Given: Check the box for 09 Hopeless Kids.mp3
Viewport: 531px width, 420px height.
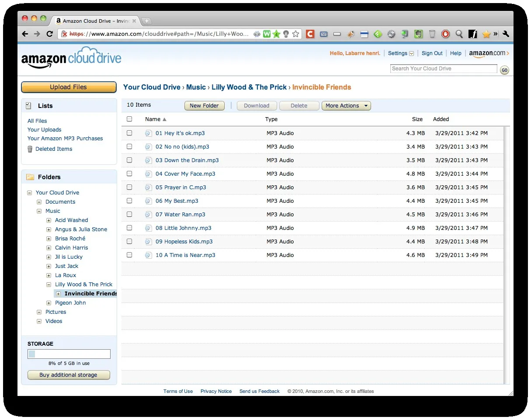Looking at the screenshot, I should click(x=129, y=241).
